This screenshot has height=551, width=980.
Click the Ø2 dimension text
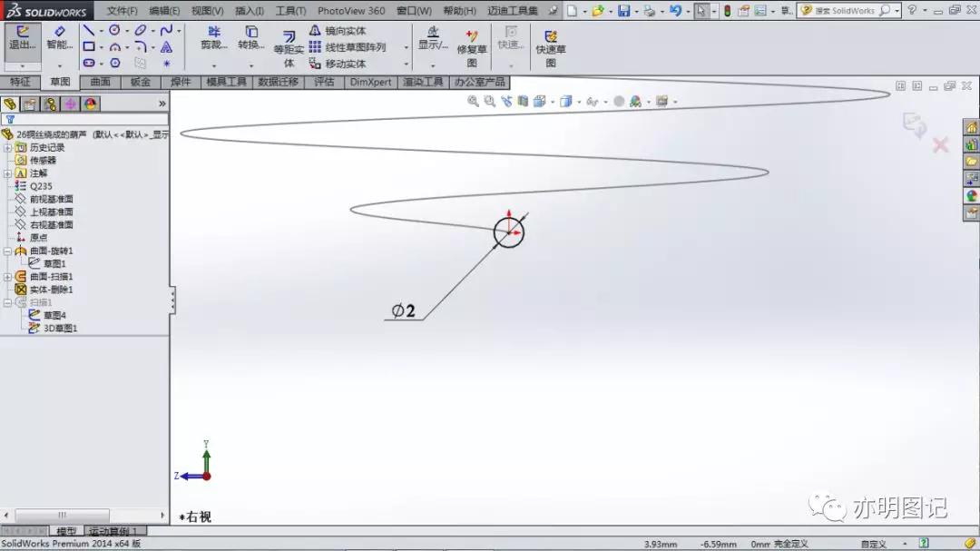click(x=403, y=310)
